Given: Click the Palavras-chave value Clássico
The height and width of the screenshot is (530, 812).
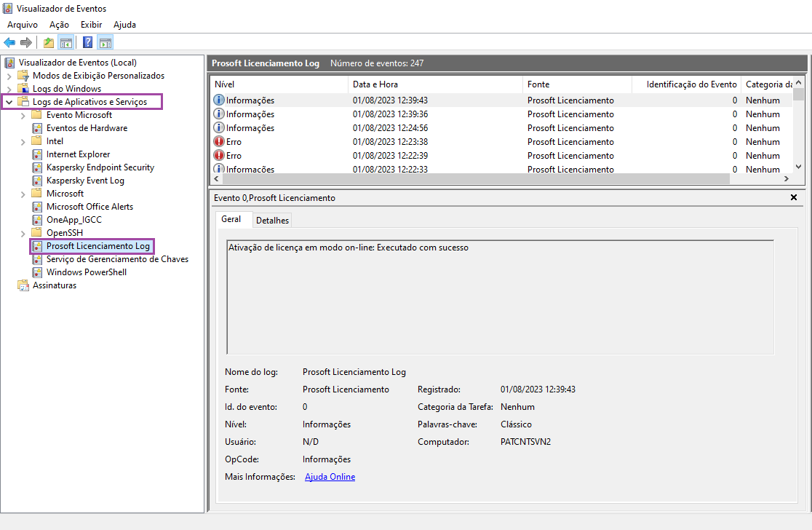Looking at the screenshot, I should 516,424.
